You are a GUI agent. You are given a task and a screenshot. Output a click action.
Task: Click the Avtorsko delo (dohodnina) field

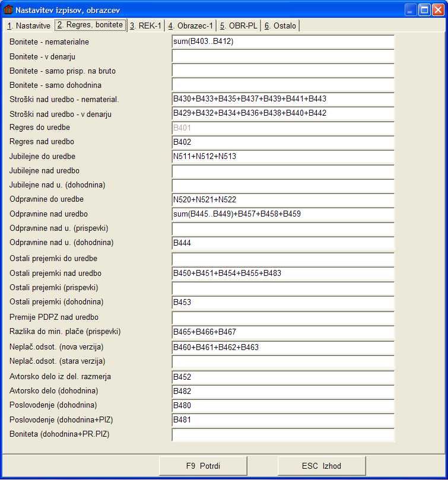(x=282, y=391)
